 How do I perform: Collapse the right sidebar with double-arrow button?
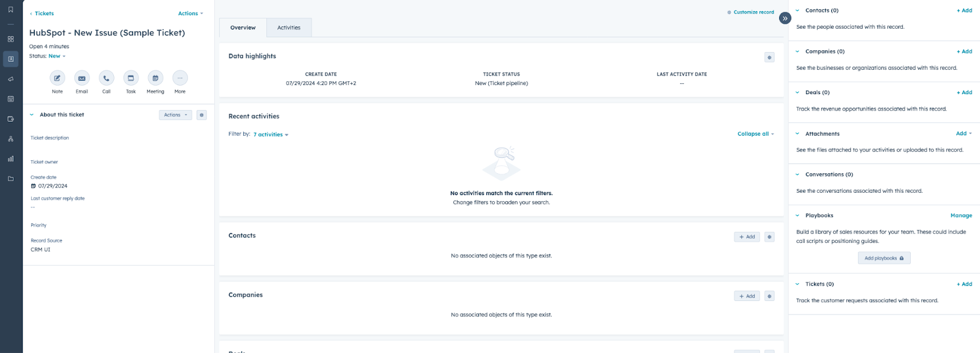pyautogui.click(x=785, y=18)
